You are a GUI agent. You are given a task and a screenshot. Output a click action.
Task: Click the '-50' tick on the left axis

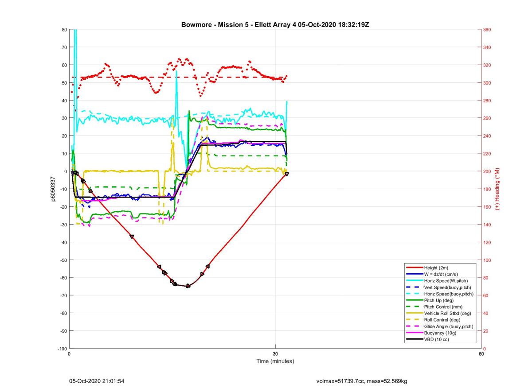coord(63,260)
